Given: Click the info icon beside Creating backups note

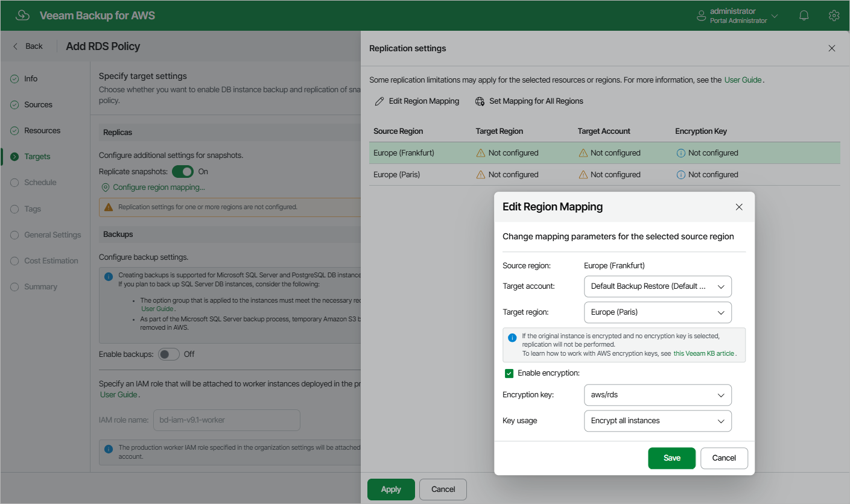Looking at the screenshot, I should pos(109,277).
